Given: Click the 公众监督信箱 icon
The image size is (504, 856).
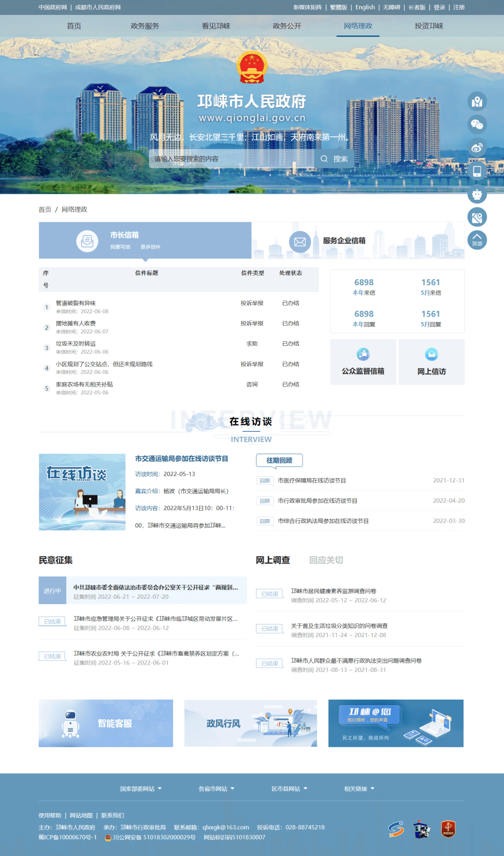Looking at the screenshot, I should [363, 354].
